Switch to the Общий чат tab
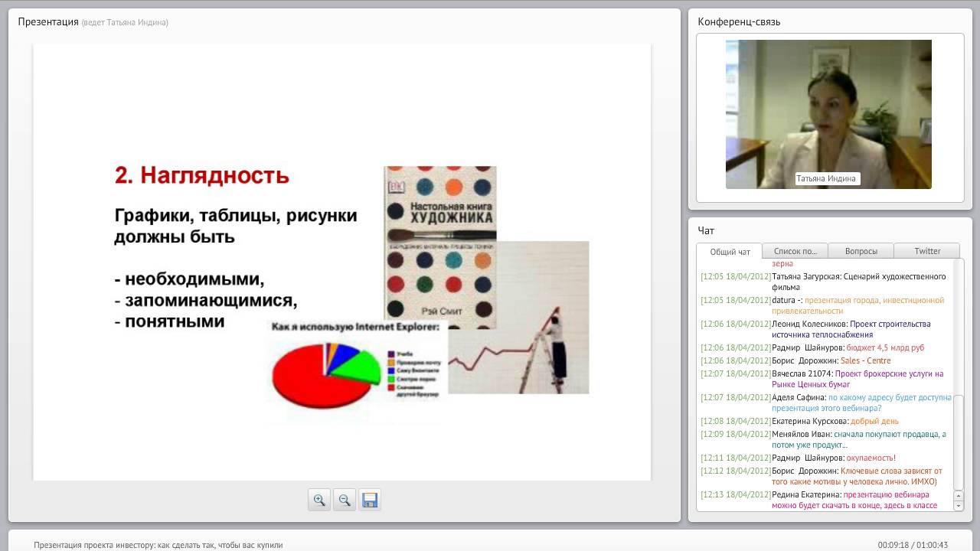Screen dimensions: 980x551 (x=730, y=252)
